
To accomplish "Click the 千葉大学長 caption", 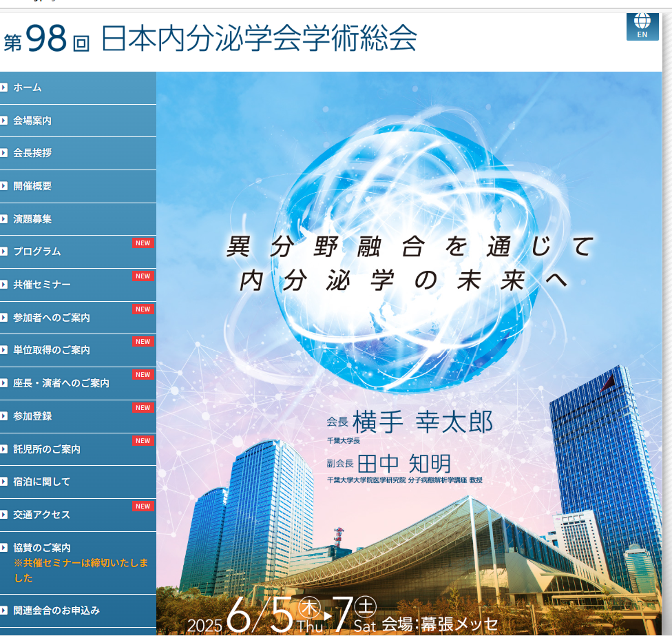I will point(344,441).
